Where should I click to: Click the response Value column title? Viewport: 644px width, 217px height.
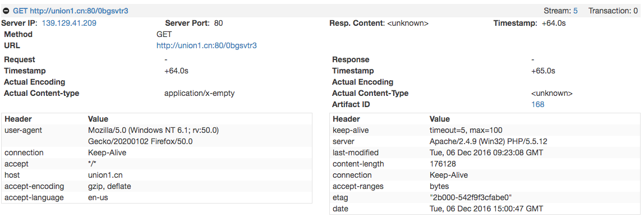click(439, 119)
